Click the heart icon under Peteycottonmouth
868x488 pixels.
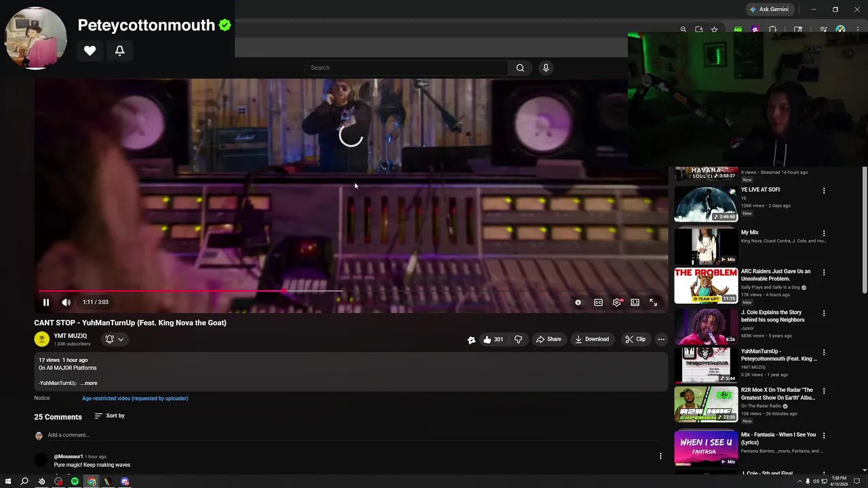90,50
